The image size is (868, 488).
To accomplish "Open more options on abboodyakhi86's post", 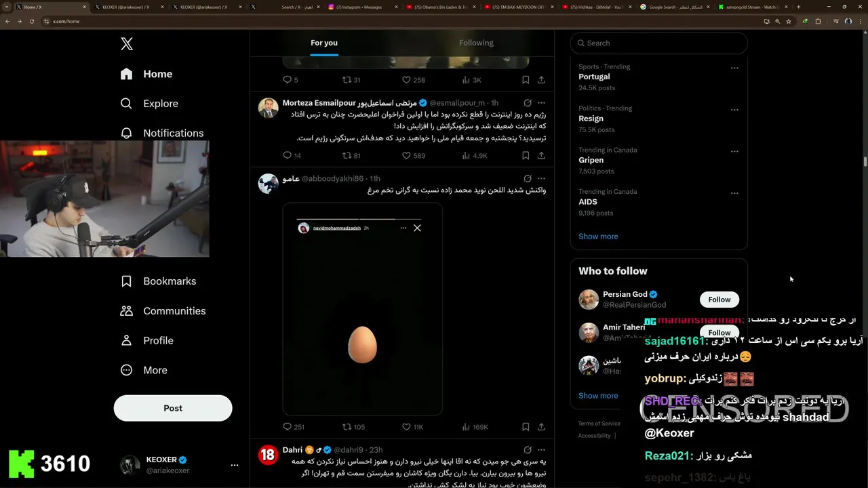I will point(541,178).
